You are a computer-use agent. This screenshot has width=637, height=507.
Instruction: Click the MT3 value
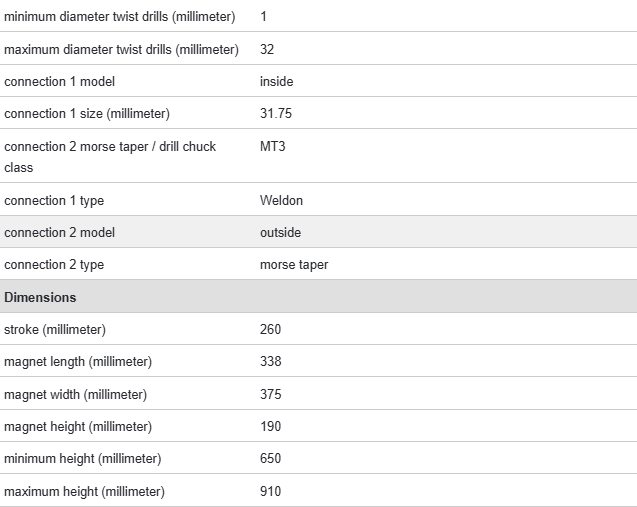(273, 146)
